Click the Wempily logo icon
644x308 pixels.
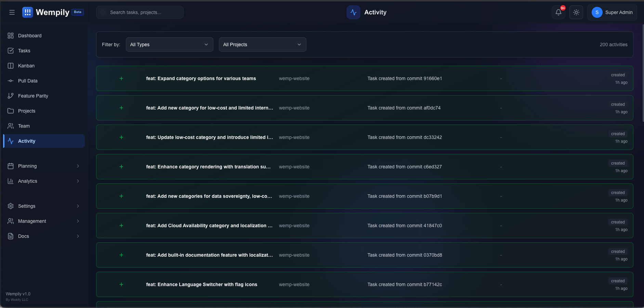click(x=28, y=12)
